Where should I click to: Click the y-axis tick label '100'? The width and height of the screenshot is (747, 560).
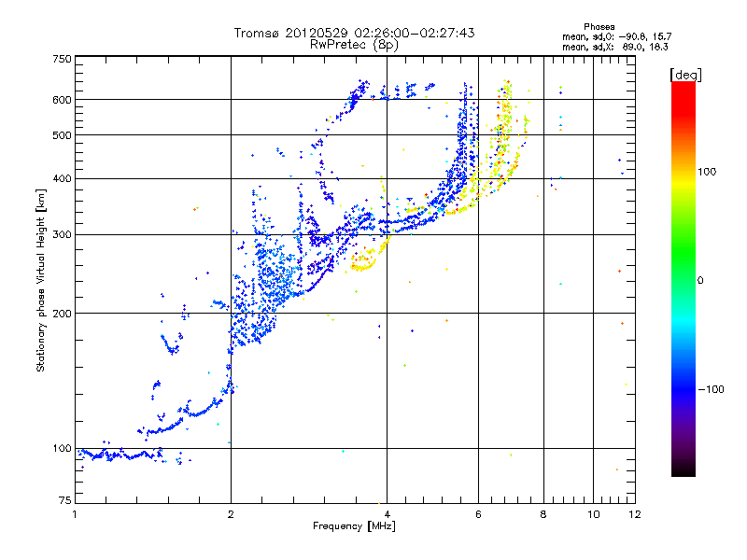62,448
